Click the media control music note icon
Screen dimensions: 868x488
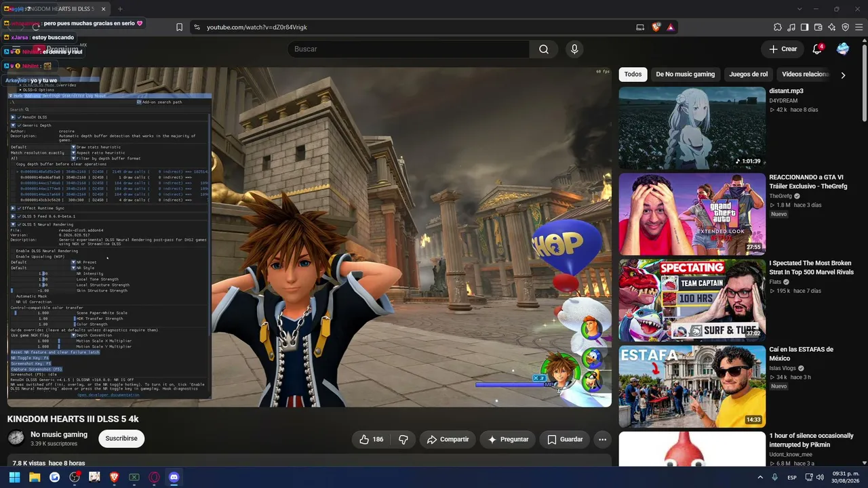[791, 27]
